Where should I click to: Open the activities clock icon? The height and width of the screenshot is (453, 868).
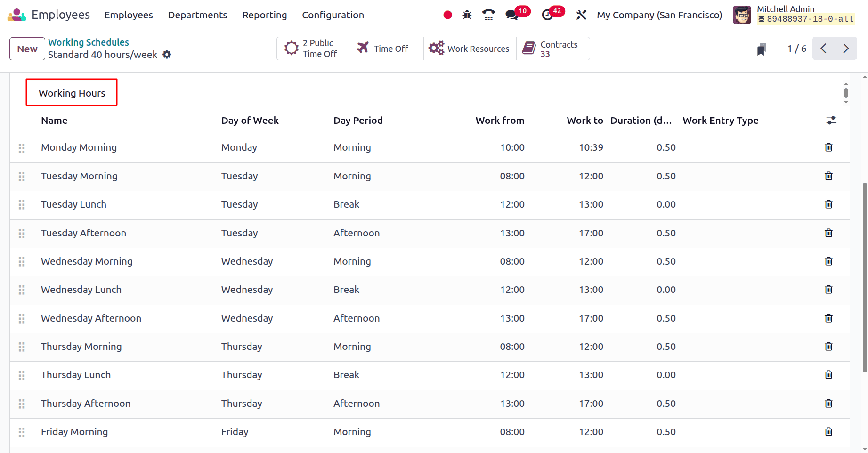click(x=547, y=15)
